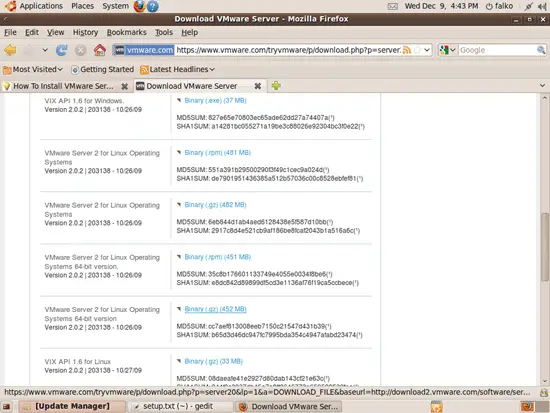This screenshot has width=550, height=413.
Task: Open the Places menu in top panel
Action: pyautogui.click(x=82, y=6)
